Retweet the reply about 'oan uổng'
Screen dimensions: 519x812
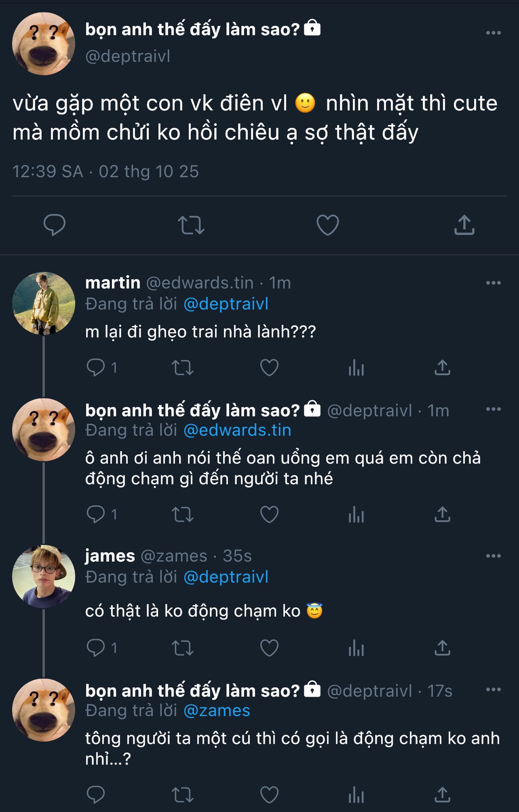[x=183, y=514]
